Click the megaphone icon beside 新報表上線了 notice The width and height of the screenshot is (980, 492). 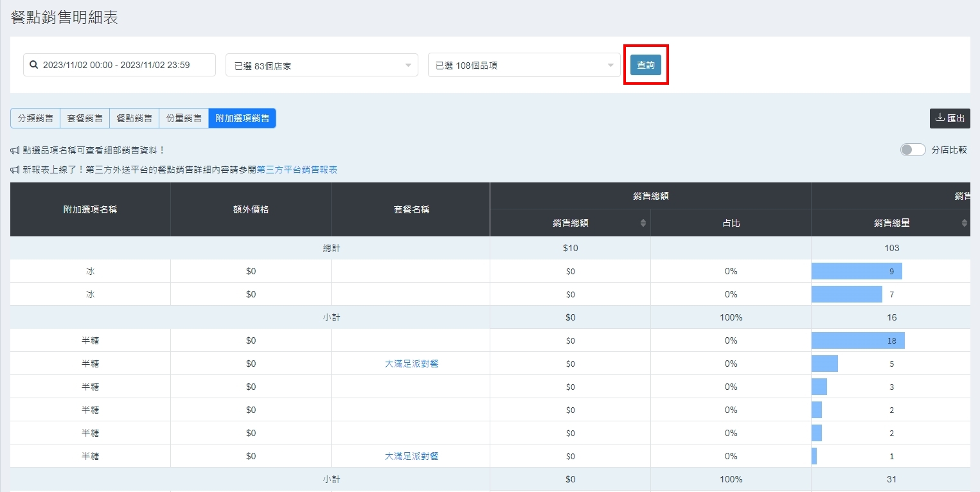(15, 170)
